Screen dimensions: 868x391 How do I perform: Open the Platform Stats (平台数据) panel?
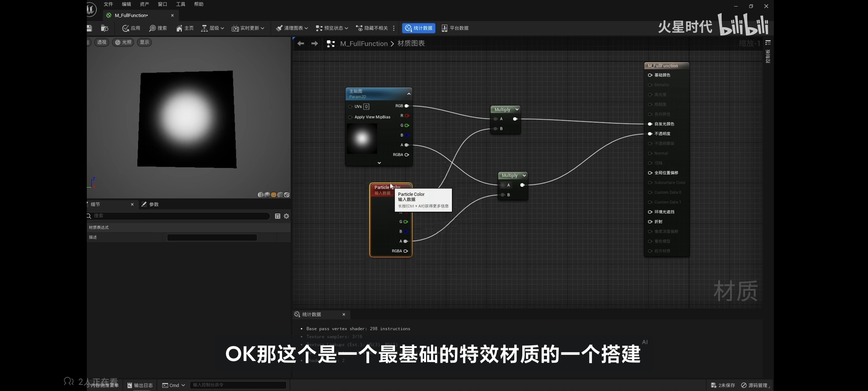(455, 28)
